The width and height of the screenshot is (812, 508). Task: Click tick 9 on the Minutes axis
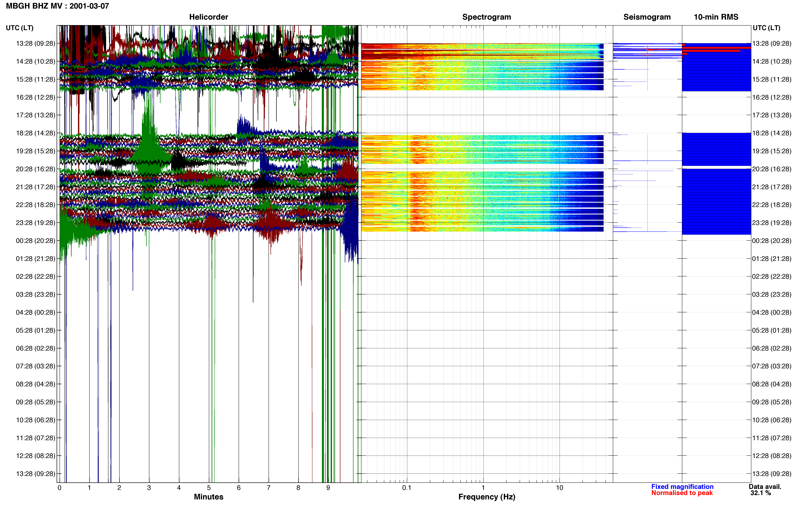click(x=328, y=488)
